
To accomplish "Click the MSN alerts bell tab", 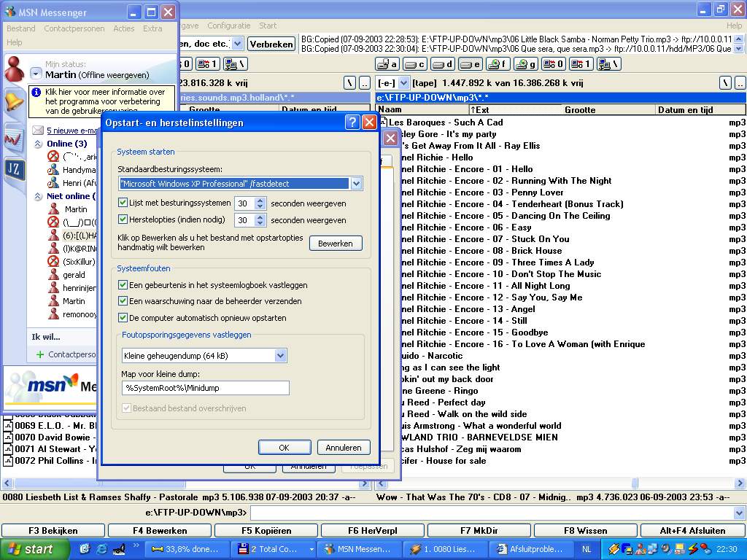I will click(15, 102).
